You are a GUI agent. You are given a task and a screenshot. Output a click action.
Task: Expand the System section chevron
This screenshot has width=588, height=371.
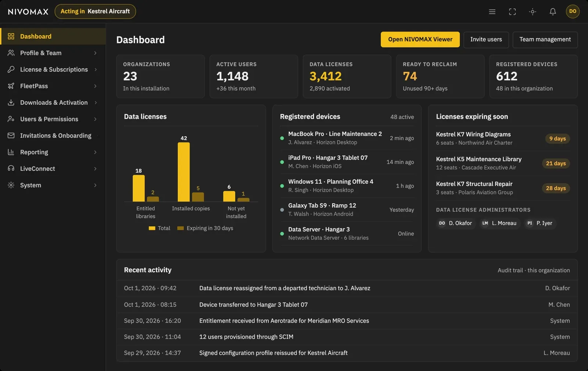click(95, 185)
